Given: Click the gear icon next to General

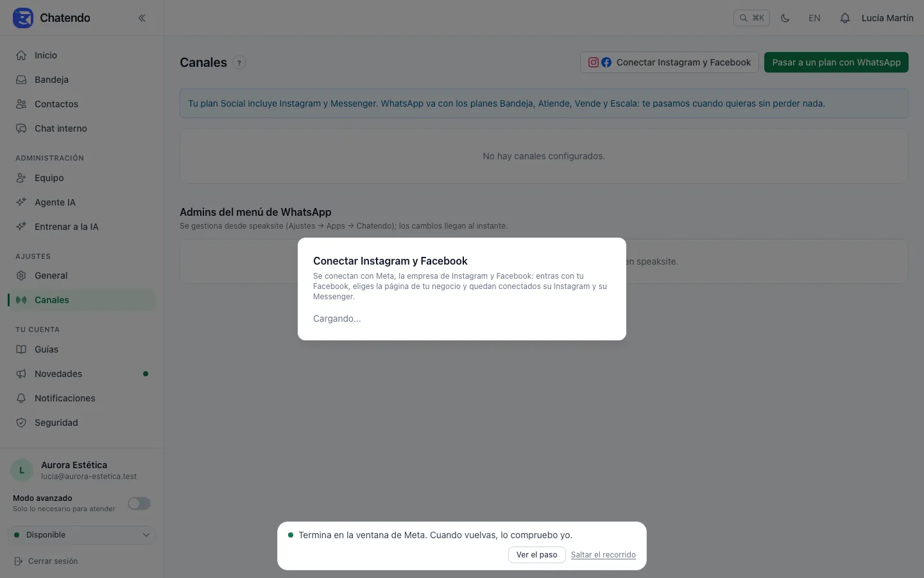Looking at the screenshot, I should coord(21,276).
